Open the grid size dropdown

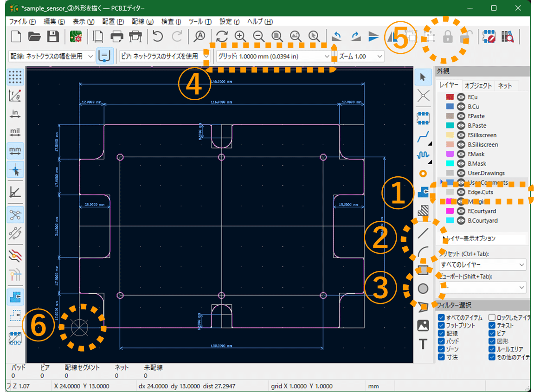[x=274, y=56]
